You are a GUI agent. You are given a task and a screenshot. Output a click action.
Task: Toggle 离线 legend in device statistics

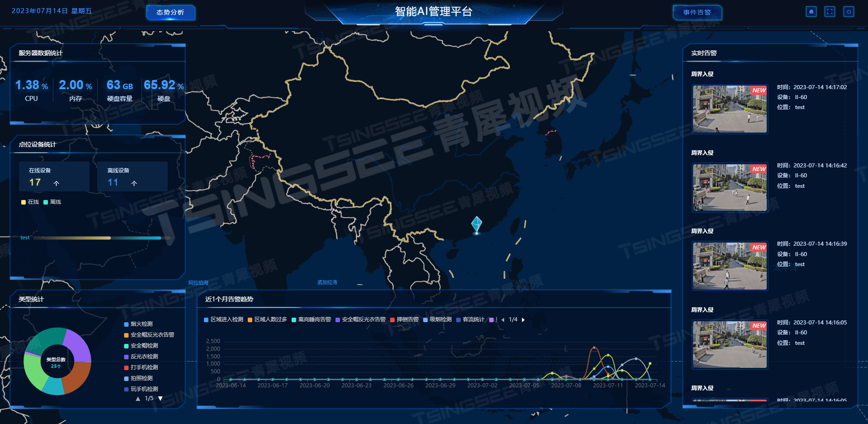(x=52, y=202)
